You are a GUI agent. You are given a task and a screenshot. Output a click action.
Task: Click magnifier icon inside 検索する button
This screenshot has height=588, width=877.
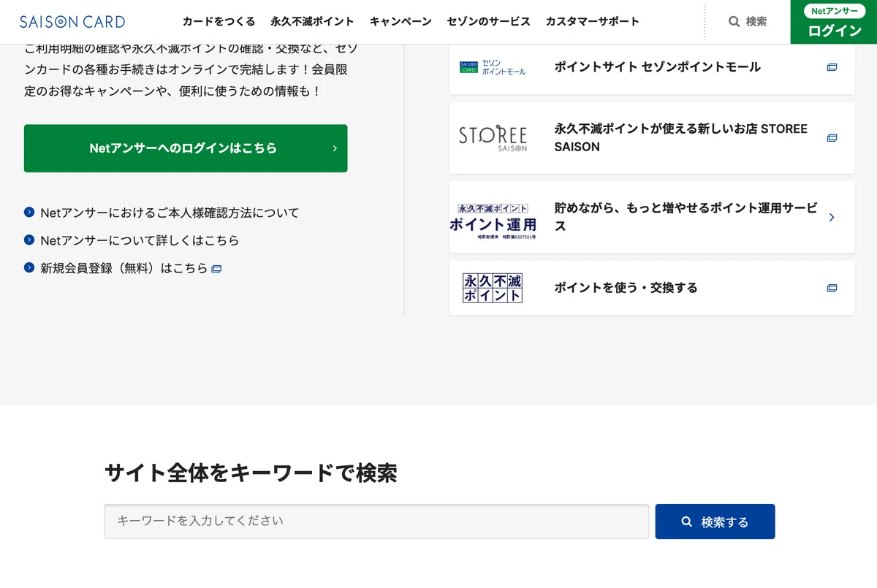click(x=686, y=522)
